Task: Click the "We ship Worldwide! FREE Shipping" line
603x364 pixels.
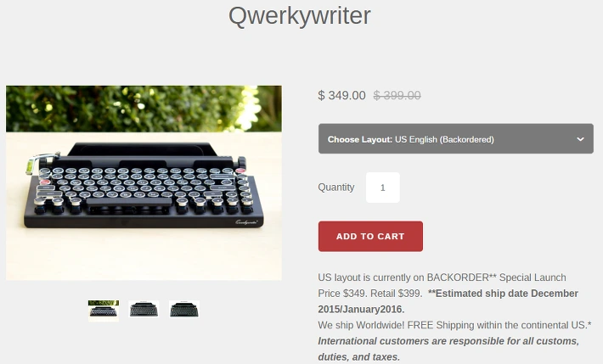Action: (x=454, y=325)
